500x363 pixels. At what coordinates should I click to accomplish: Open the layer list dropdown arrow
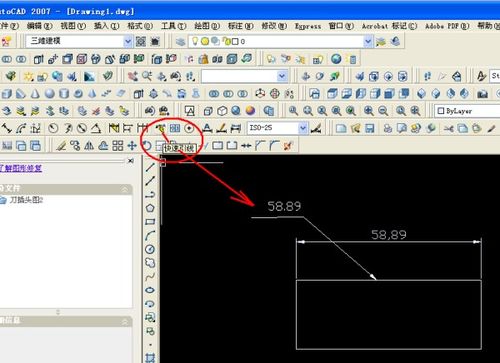point(368,42)
